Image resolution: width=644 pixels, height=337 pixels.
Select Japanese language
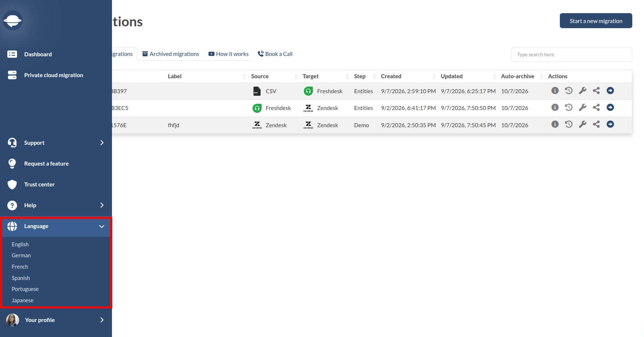(23, 300)
